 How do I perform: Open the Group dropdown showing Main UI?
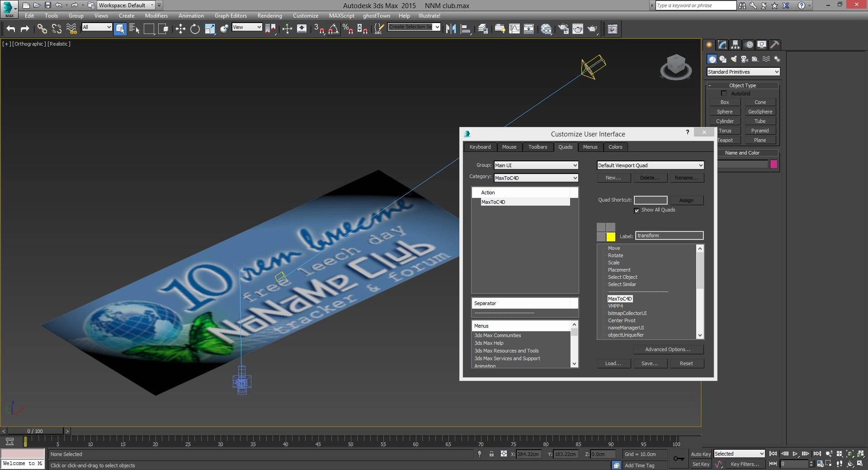[536, 165]
